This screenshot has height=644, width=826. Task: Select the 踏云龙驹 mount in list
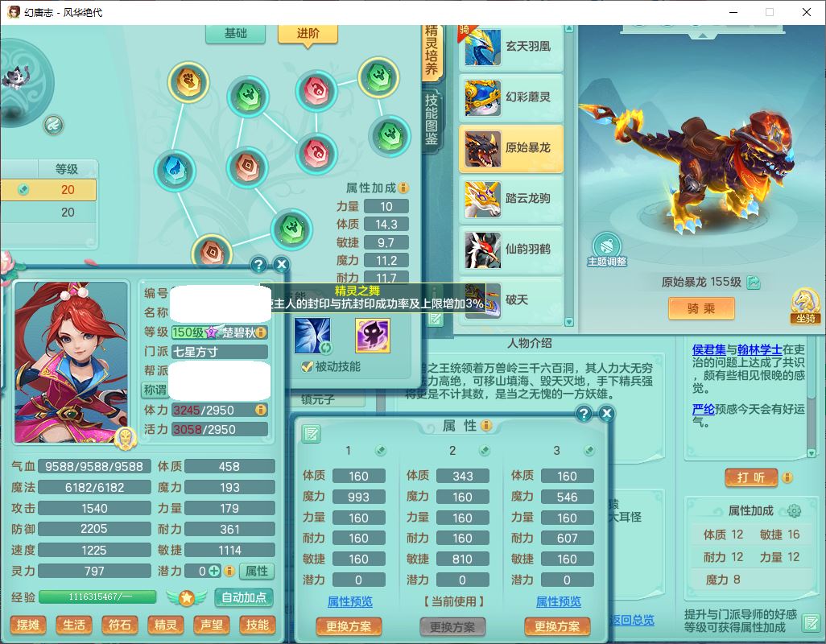tap(511, 199)
